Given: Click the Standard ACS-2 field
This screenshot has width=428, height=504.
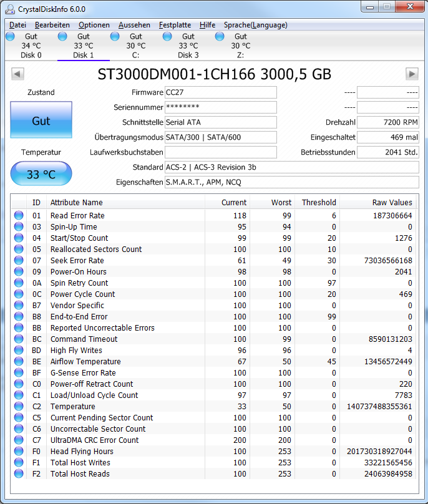Looking at the screenshot, I should [291, 167].
